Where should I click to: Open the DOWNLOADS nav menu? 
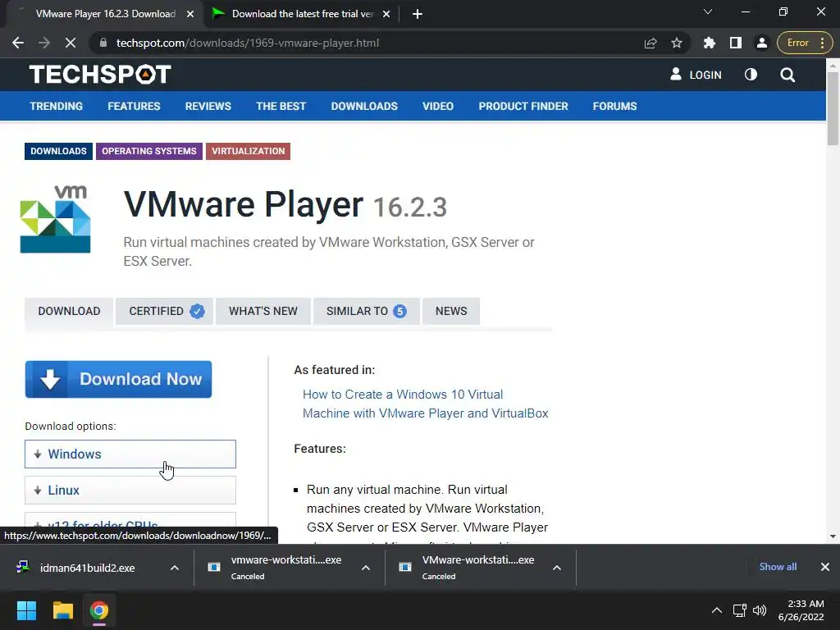[x=364, y=106]
